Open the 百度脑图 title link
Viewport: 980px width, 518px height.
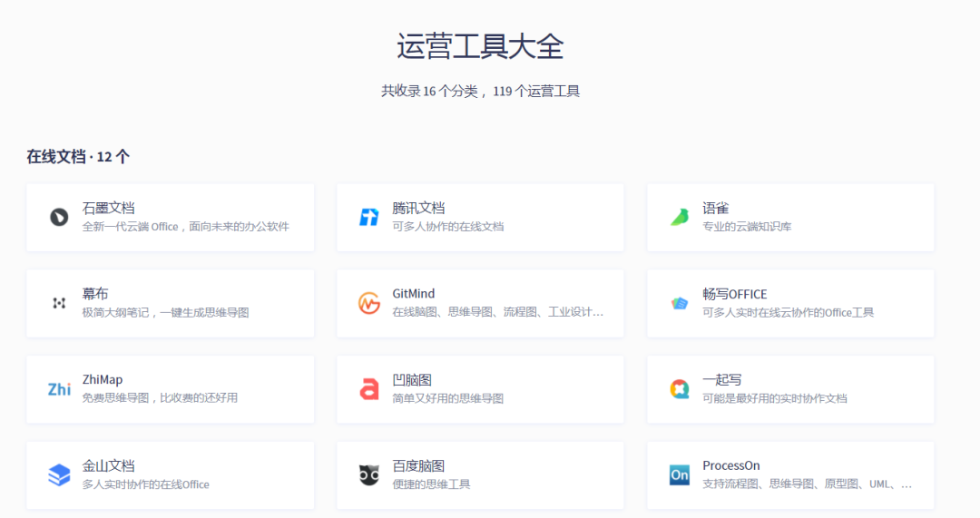click(x=418, y=465)
